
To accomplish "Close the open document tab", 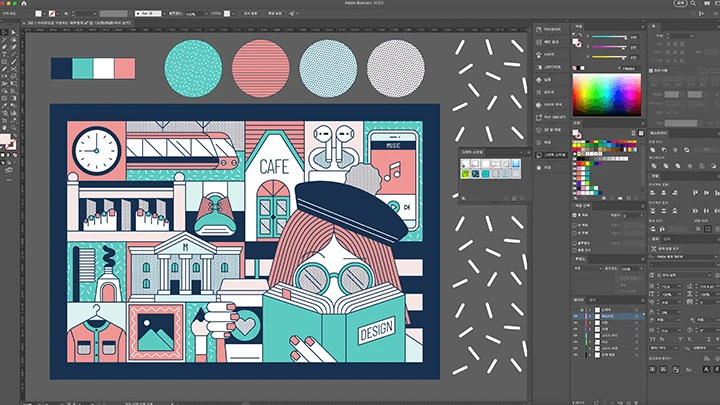I will pyautogui.click(x=24, y=22).
